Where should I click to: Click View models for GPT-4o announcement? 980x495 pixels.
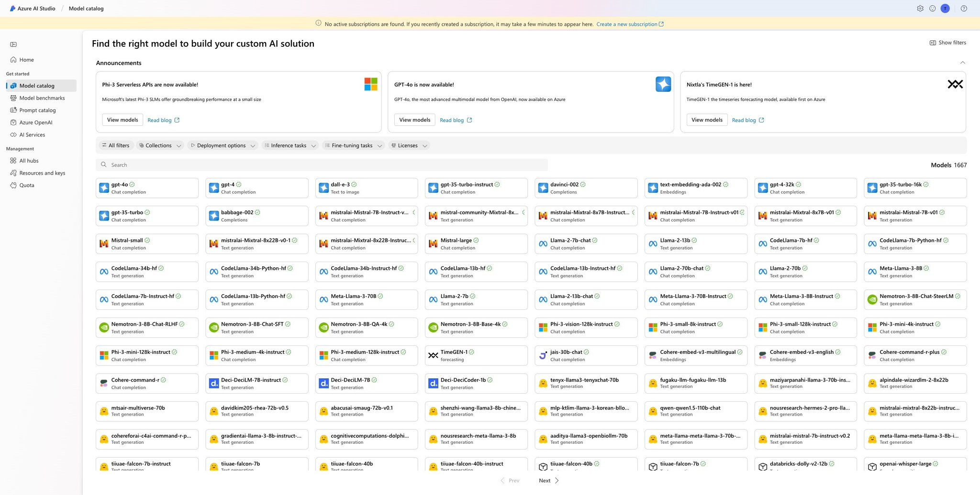coord(414,120)
